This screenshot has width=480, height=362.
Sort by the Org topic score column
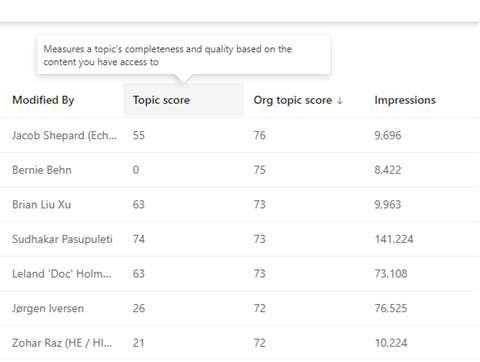pyautogui.click(x=293, y=100)
